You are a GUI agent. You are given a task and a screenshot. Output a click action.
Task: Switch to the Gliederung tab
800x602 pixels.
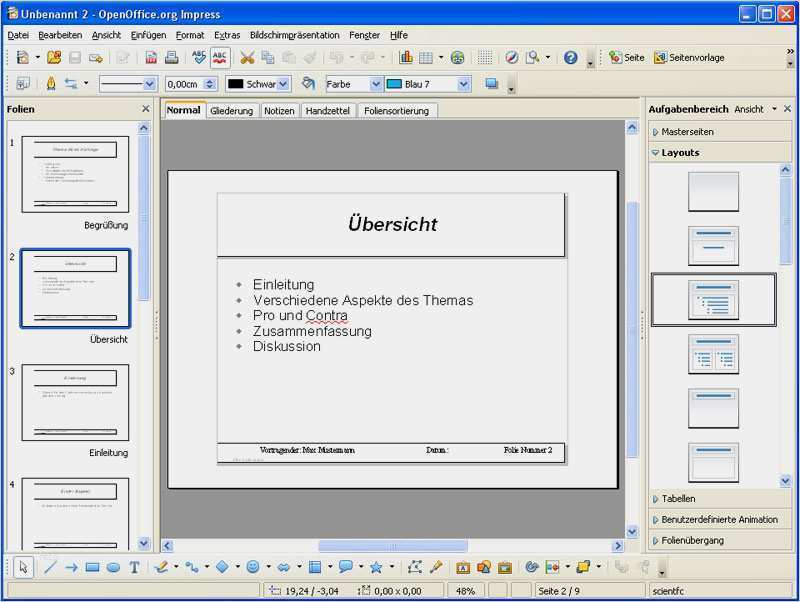[x=232, y=111]
